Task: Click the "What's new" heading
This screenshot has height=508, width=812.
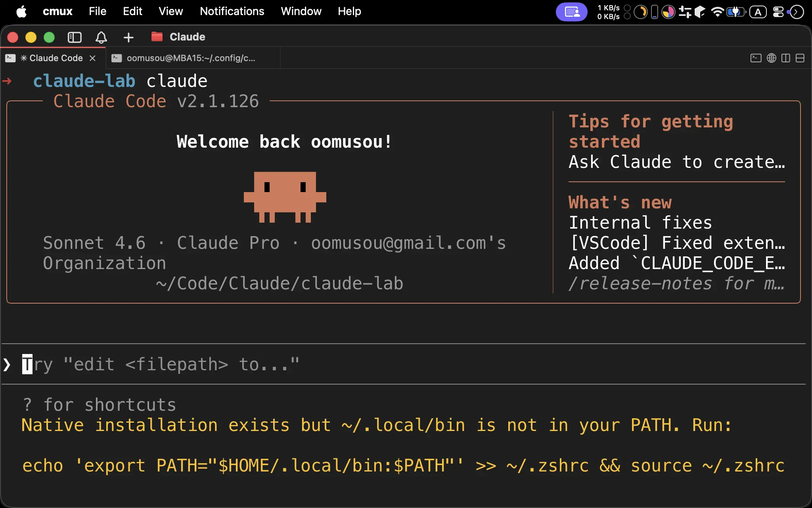Action: [620, 202]
